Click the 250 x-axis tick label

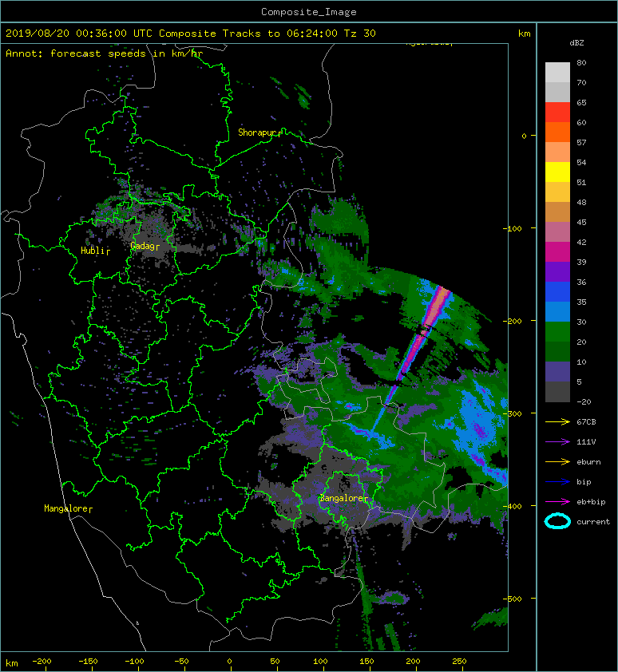[459, 662]
